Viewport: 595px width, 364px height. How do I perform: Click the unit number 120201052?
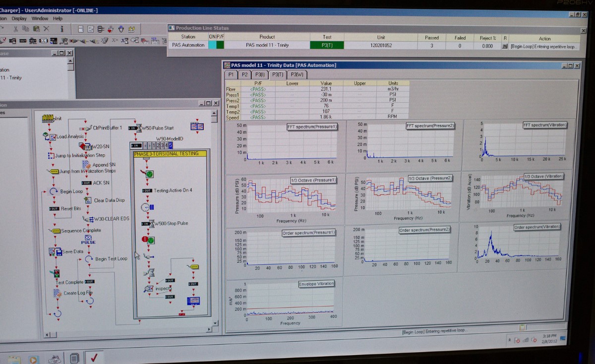click(x=381, y=45)
